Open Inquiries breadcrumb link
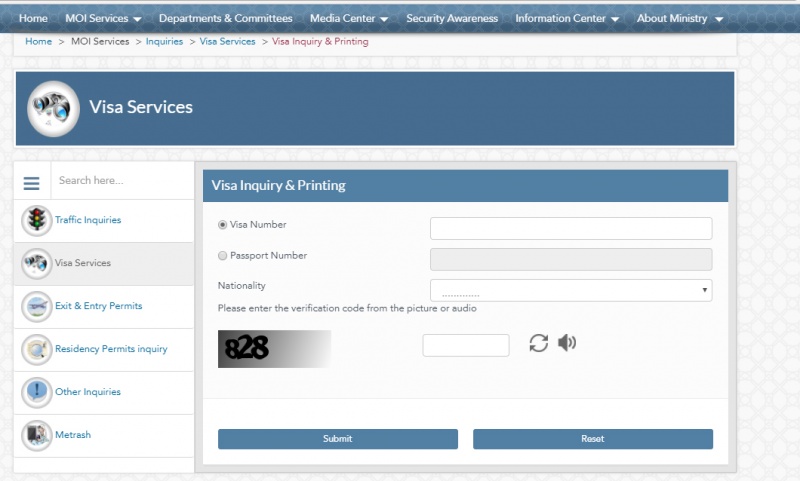This screenshot has width=800, height=481. pos(164,41)
